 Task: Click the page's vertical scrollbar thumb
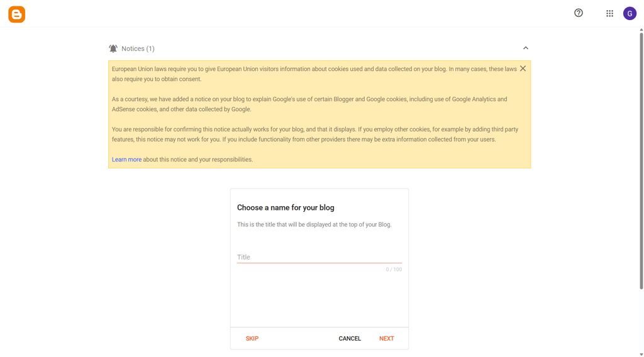pyautogui.click(x=641, y=161)
